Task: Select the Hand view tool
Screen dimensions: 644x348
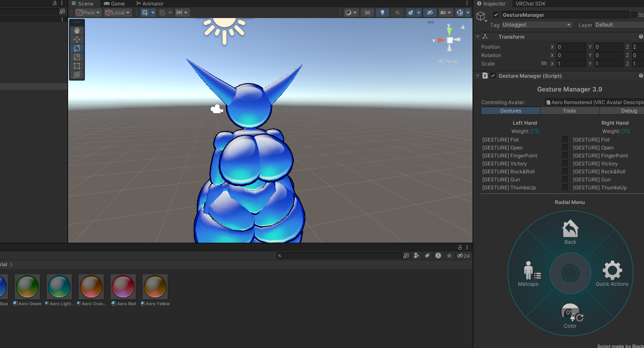Action: click(77, 31)
